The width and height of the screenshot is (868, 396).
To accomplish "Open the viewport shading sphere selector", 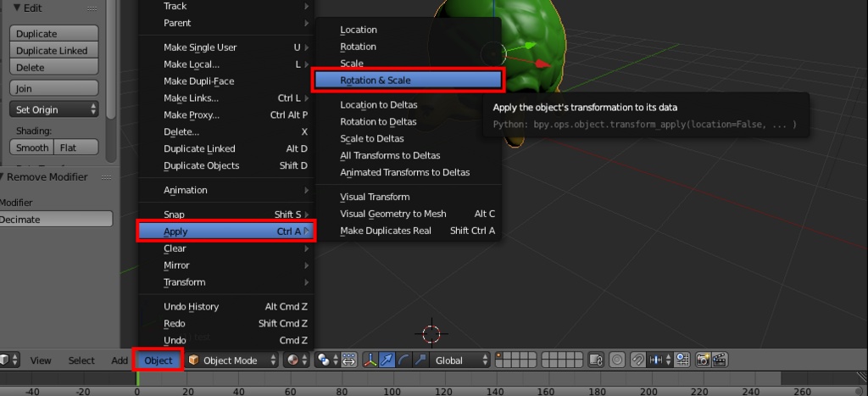I will (x=297, y=360).
